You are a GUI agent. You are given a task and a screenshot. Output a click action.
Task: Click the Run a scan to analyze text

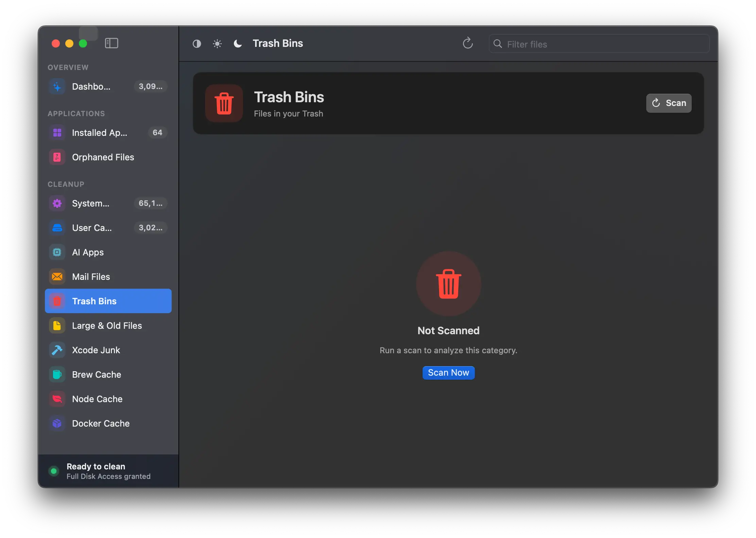tap(448, 350)
